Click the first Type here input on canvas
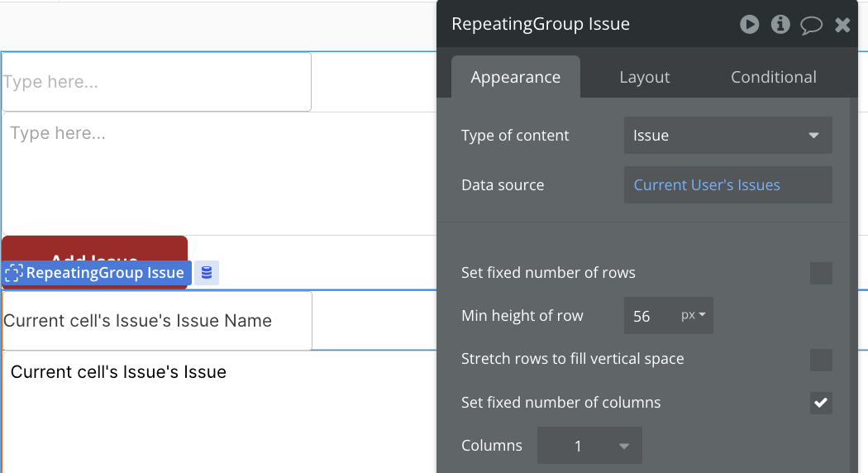This screenshot has width=868, height=473. click(x=157, y=82)
